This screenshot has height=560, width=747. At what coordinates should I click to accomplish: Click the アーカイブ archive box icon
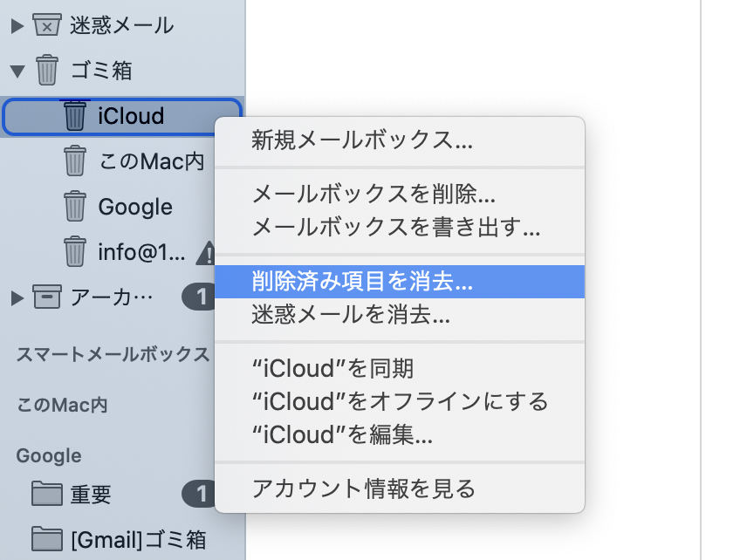[x=47, y=297]
